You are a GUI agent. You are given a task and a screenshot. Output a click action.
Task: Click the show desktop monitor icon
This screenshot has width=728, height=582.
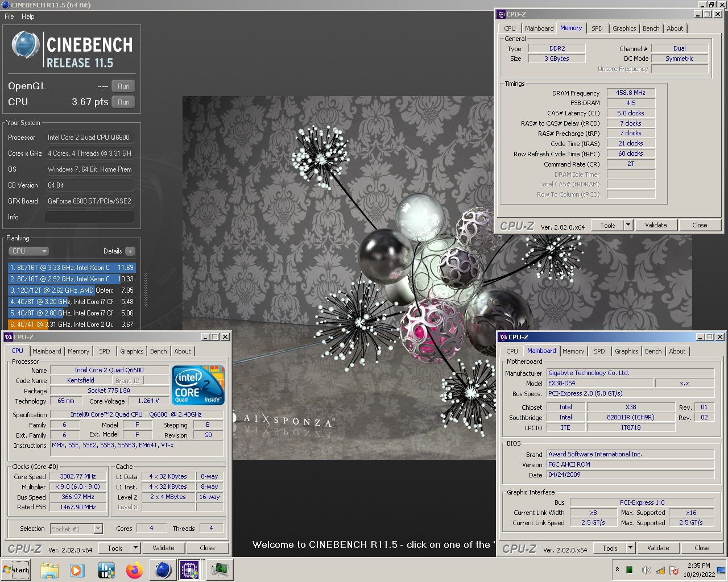[x=721, y=570]
